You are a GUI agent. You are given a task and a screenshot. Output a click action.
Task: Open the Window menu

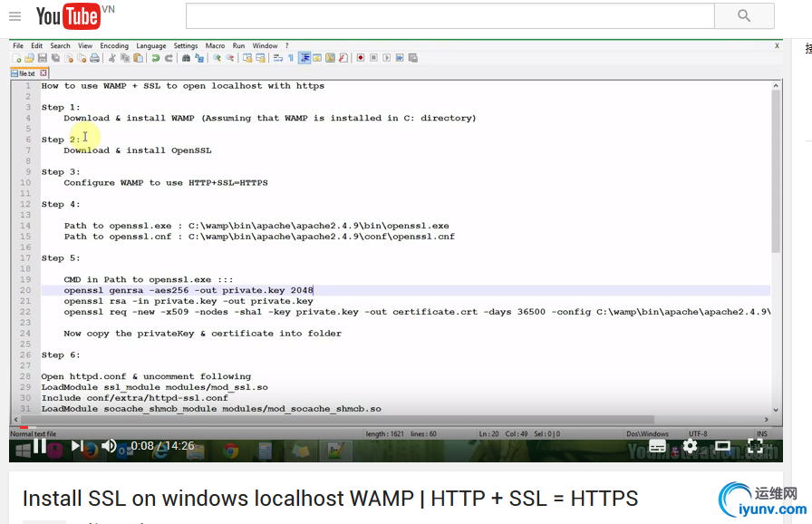(x=266, y=45)
